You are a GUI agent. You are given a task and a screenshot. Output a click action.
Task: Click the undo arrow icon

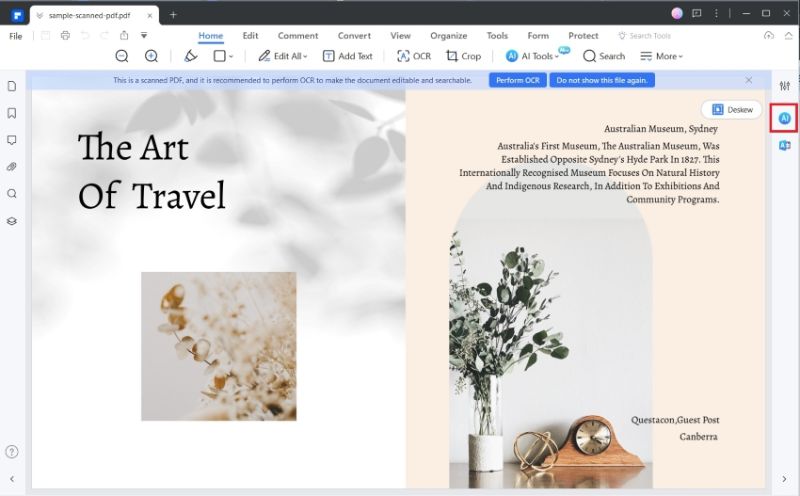85,36
